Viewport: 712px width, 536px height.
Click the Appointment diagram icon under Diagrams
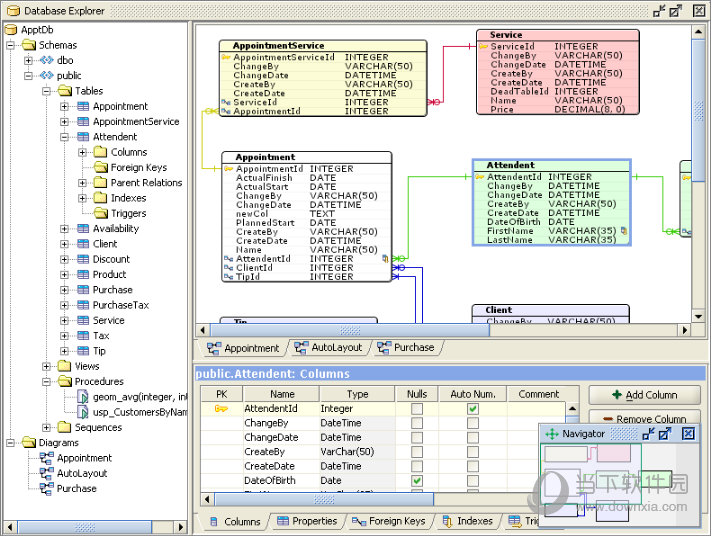coord(46,458)
